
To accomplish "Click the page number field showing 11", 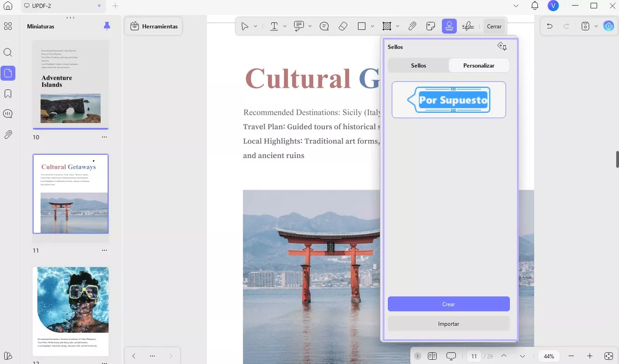I will point(474,356).
